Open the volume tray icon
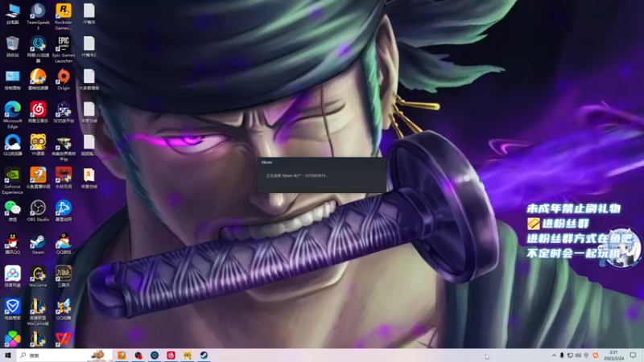Viewport: 644px width, 362px height. point(578,356)
